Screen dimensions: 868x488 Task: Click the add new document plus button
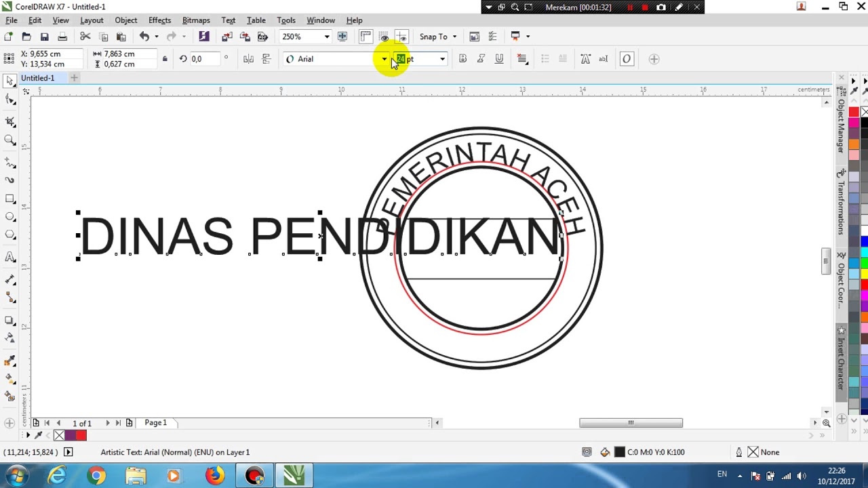point(75,78)
